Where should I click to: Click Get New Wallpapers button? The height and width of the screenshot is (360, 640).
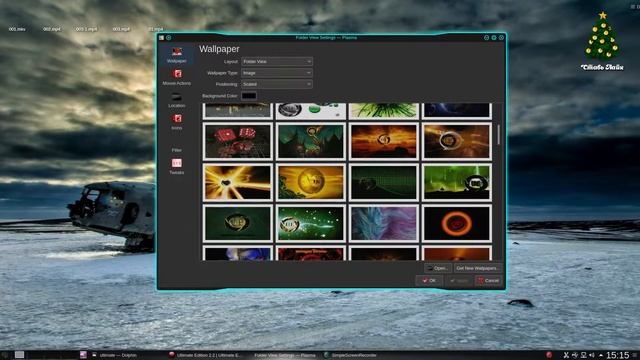(x=477, y=268)
